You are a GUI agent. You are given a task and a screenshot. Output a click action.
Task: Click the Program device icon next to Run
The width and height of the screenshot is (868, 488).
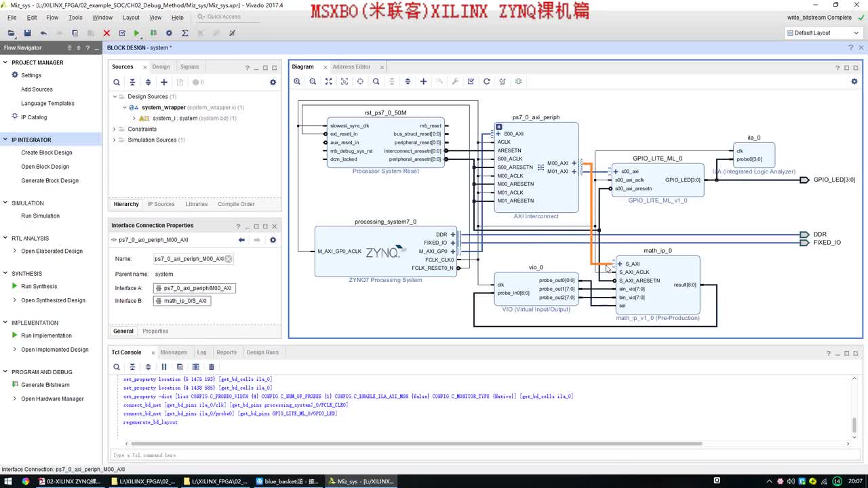(x=153, y=33)
